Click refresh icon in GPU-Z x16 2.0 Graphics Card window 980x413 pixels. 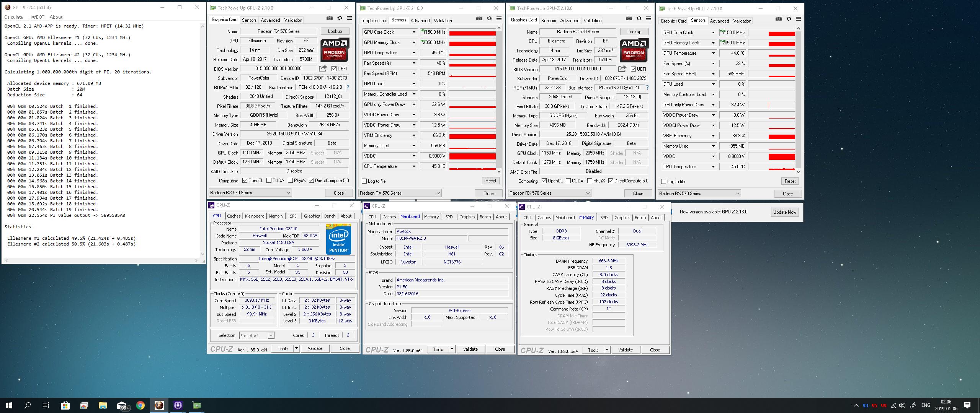point(340,18)
